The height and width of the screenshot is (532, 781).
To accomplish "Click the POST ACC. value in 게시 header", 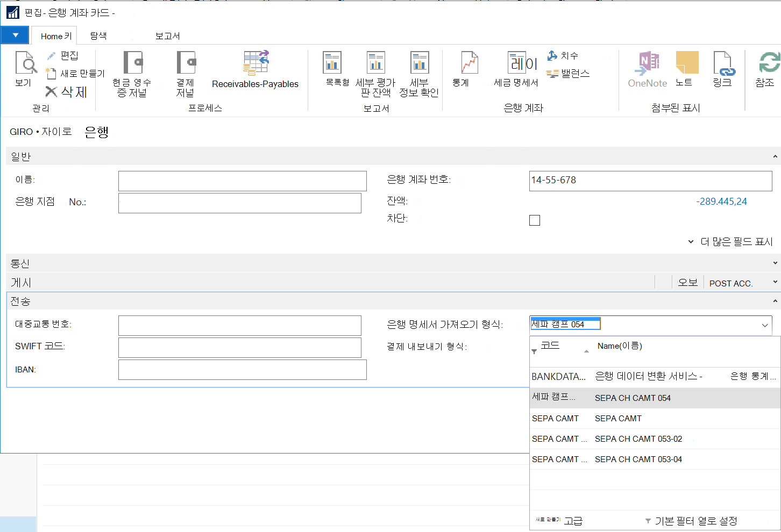I will click(730, 283).
